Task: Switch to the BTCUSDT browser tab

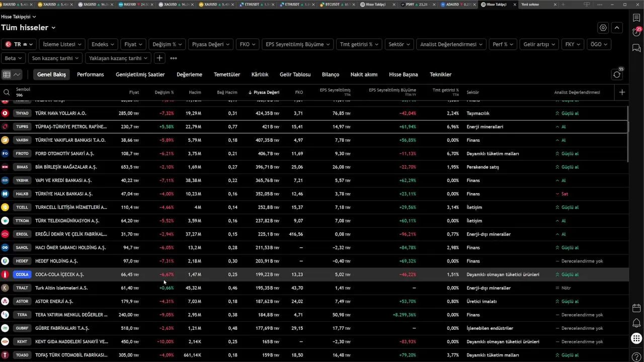Action: click(339, 4)
